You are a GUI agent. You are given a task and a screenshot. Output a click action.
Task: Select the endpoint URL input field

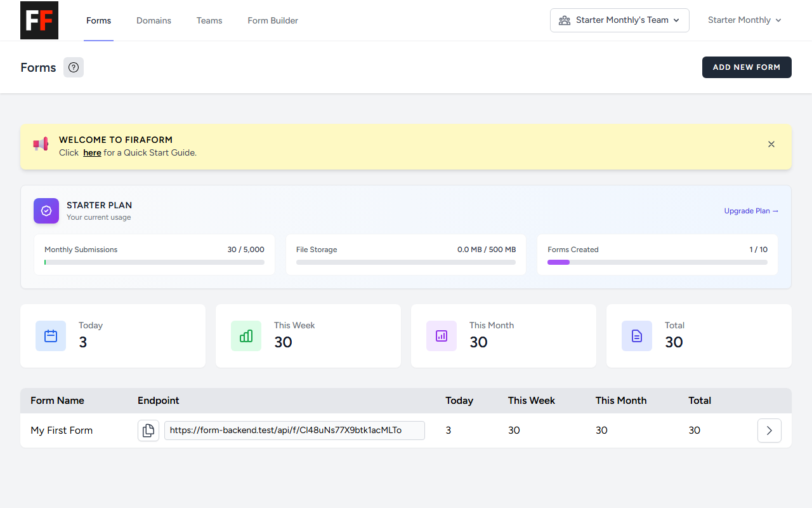pos(294,431)
